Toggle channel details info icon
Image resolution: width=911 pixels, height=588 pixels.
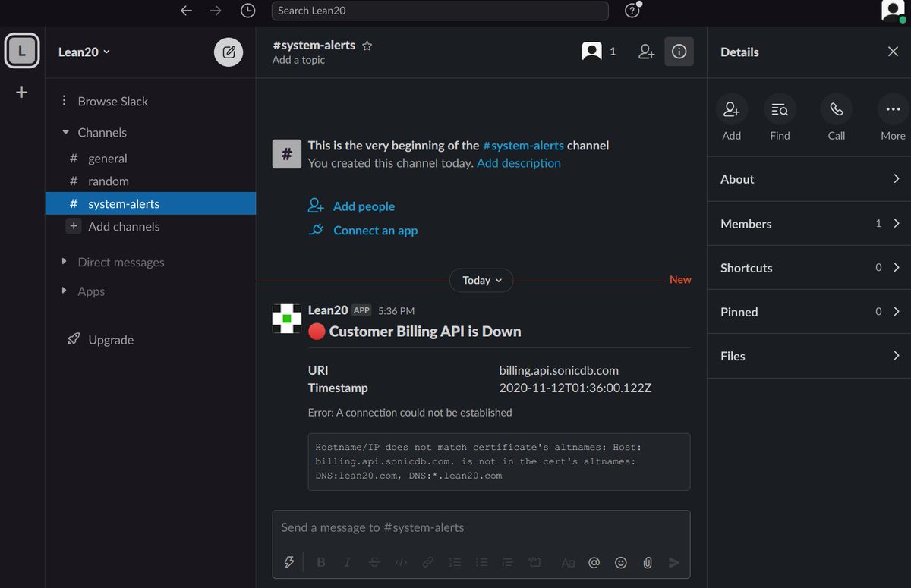[679, 52]
